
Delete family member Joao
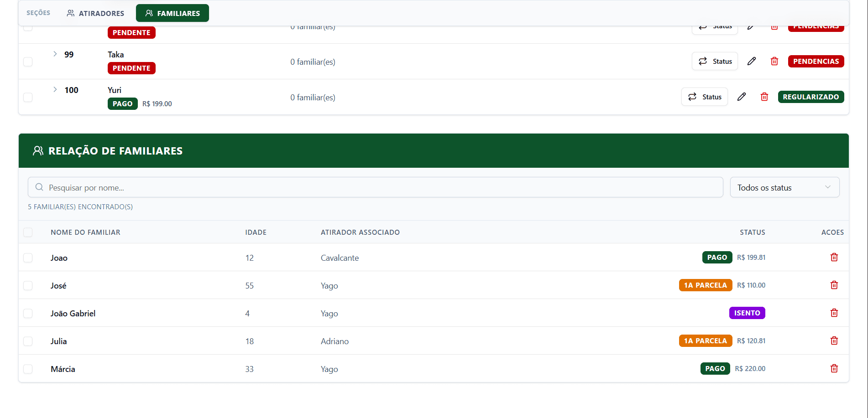(834, 257)
